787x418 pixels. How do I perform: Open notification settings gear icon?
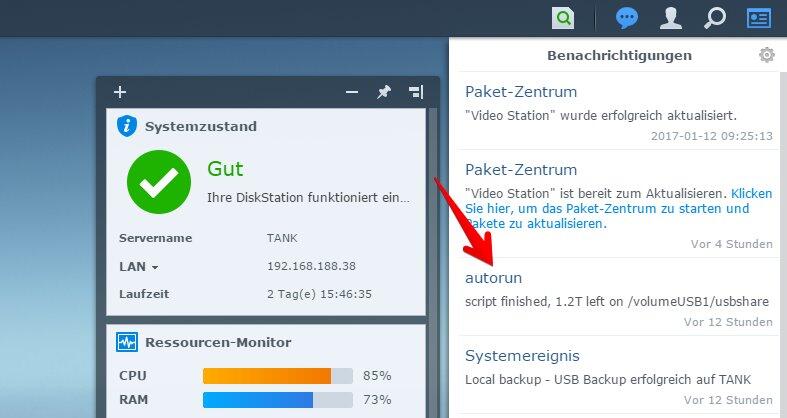767,55
